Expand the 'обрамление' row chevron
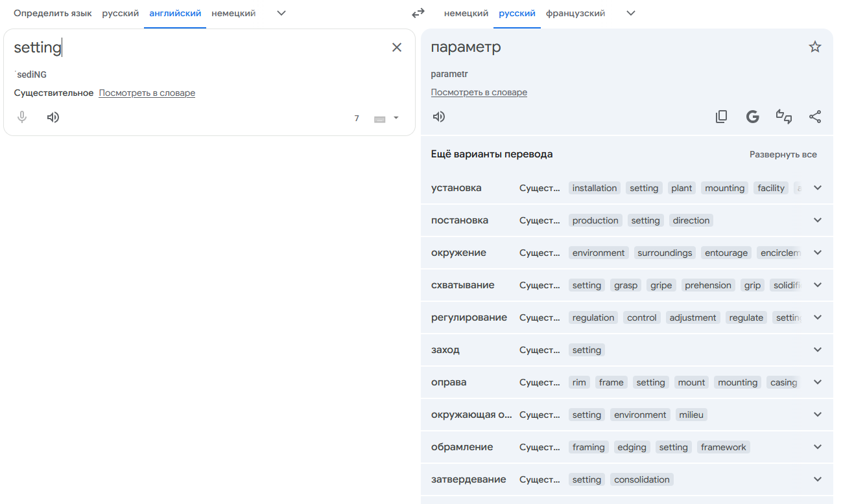This screenshot has height=504, width=854. (818, 447)
